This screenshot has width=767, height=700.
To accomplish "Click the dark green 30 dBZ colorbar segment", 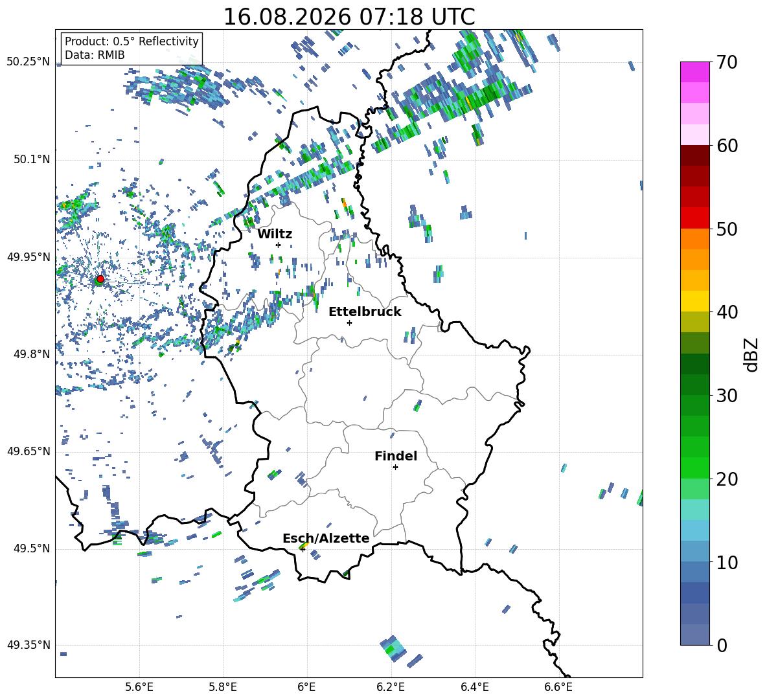I will (x=694, y=384).
